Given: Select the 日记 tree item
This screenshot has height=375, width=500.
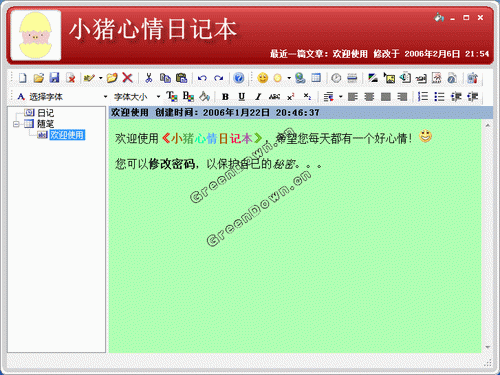Looking at the screenshot, I should tap(45, 113).
